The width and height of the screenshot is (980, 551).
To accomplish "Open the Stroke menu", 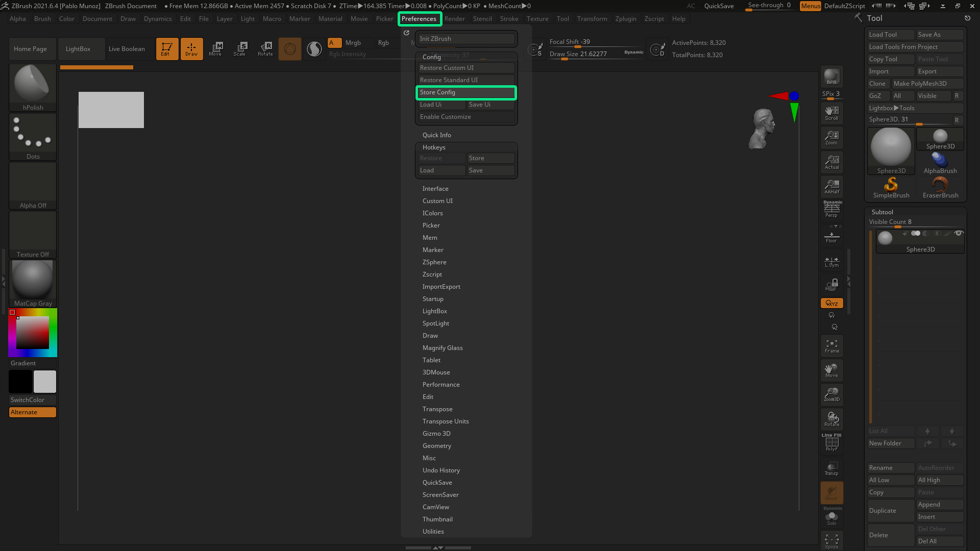I will tap(509, 19).
